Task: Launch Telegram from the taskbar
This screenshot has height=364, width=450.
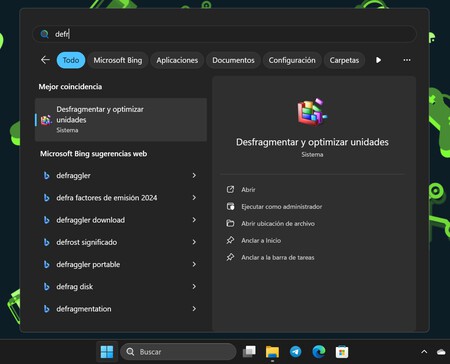Action: click(295, 352)
